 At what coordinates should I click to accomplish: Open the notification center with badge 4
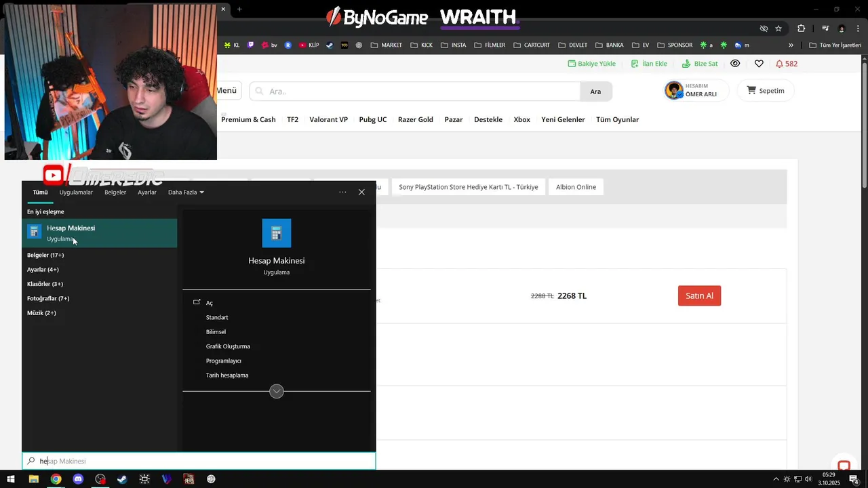coord(854,479)
